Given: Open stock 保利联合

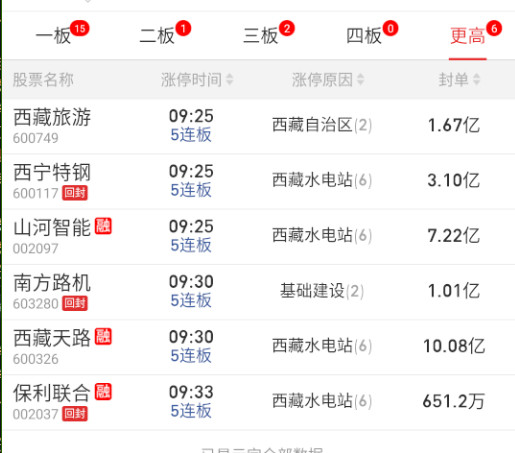Looking at the screenshot, I should (52, 393).
